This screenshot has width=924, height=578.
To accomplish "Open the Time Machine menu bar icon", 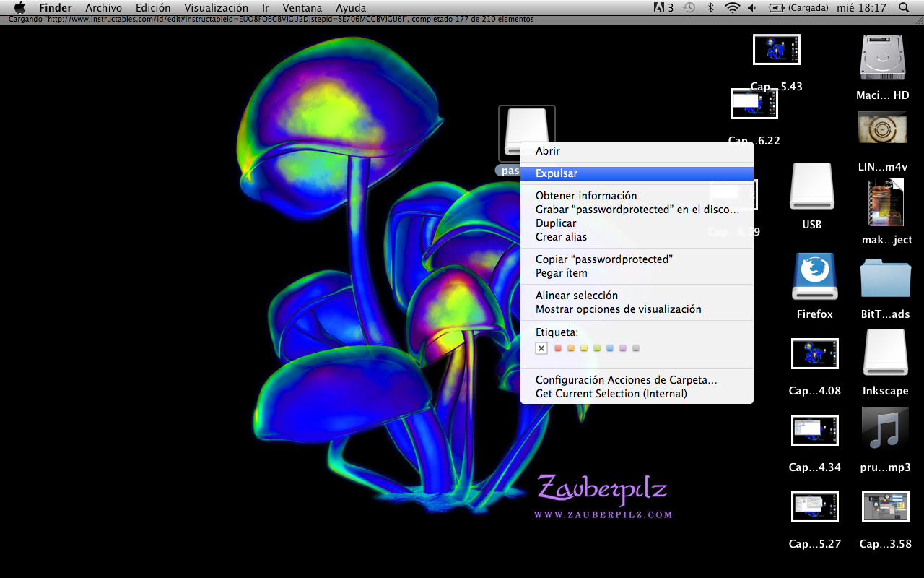I will pos(689,7).
